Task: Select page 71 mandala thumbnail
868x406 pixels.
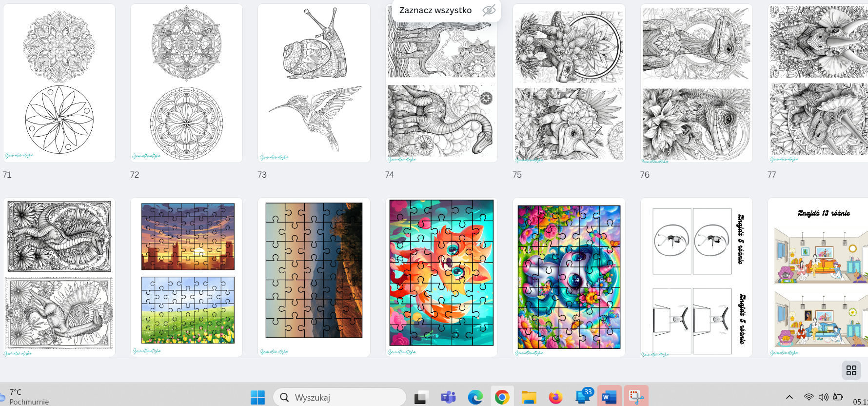Action: (59, 83)
